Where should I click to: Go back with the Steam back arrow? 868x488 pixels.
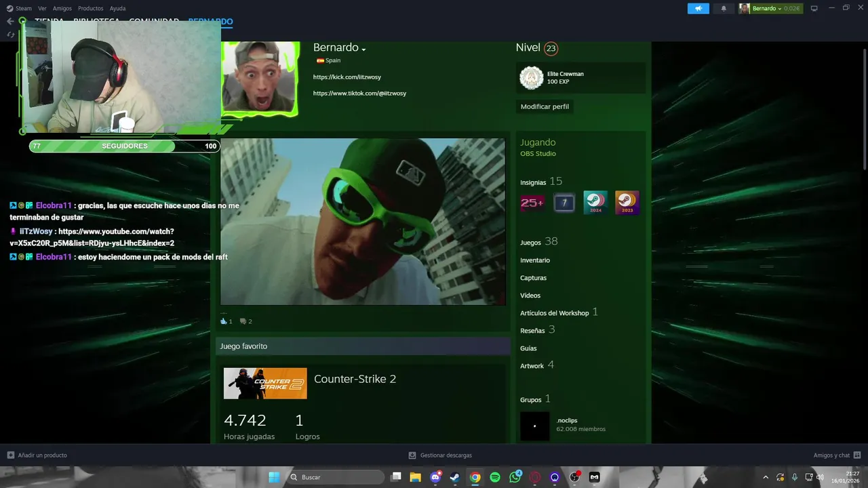click(10, 22)
